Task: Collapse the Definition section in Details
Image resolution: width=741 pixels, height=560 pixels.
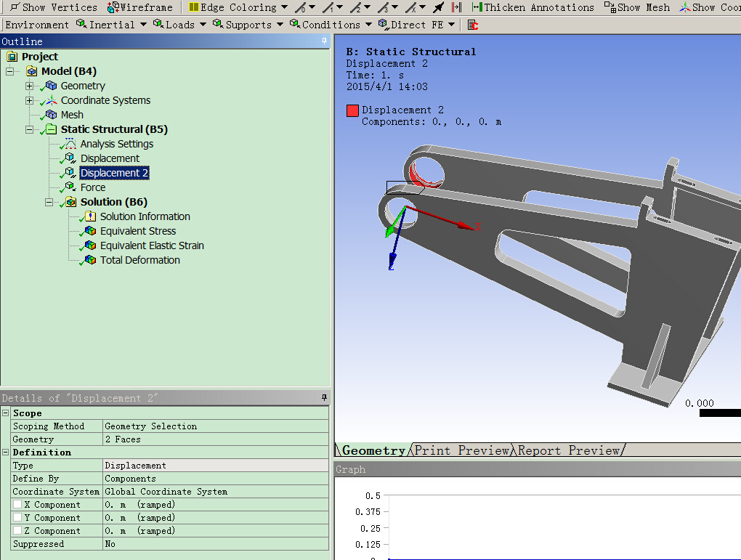Action: point(6,453)
